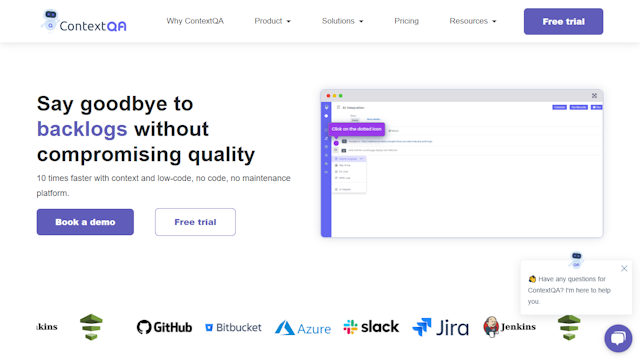
Task: Dismiss the chat help message popup
Action: 624,268
